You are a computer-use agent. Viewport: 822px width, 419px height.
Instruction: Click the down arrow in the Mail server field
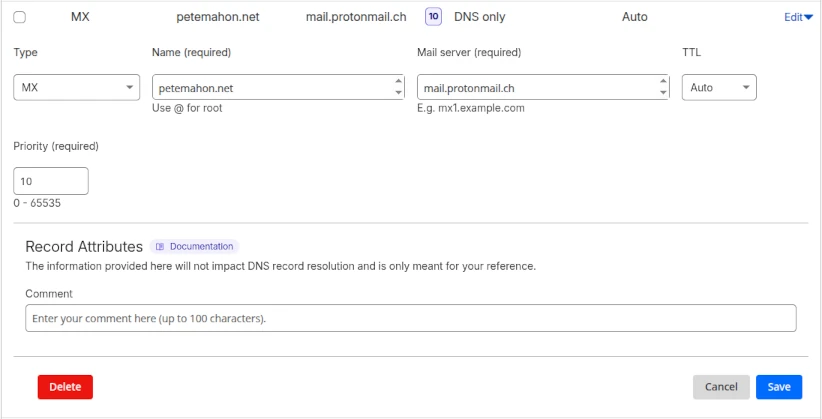click(x=663, y=93)
